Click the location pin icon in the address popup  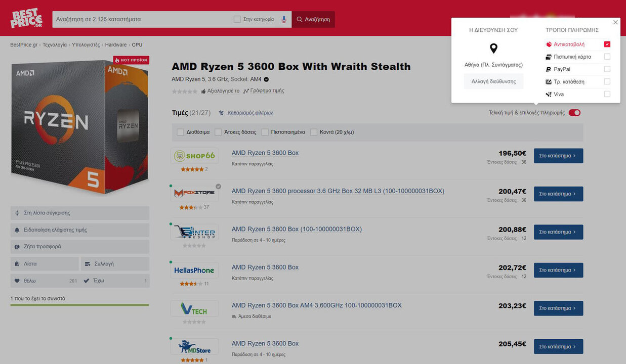tap(493, 49)
